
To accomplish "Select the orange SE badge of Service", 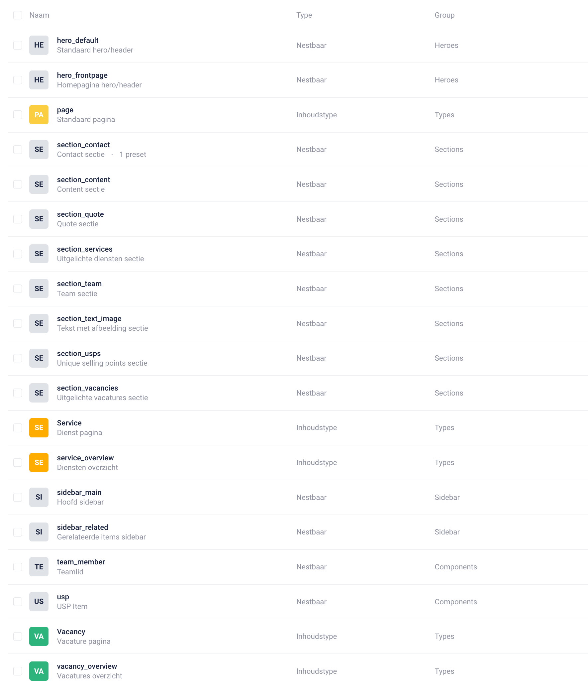I will (39, 427).
